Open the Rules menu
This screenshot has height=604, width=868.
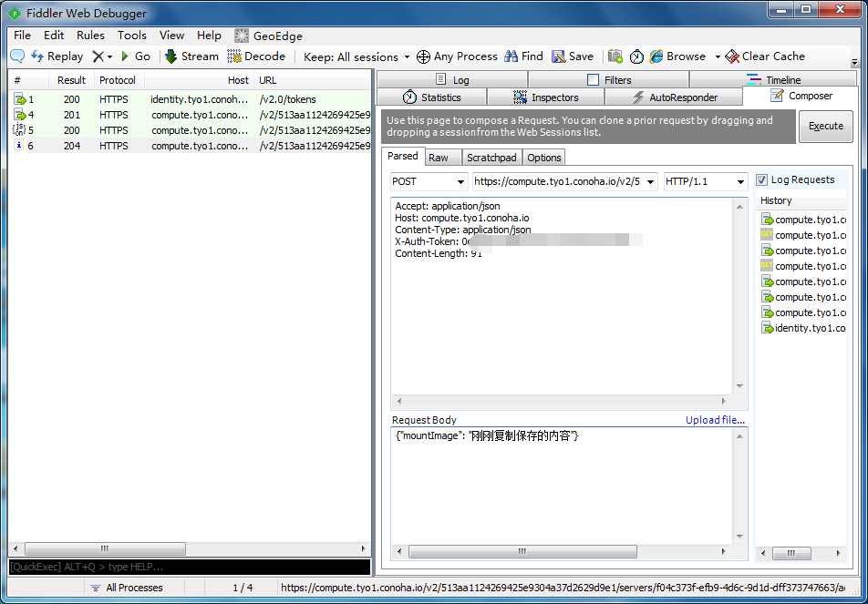[x=91, y=36]
